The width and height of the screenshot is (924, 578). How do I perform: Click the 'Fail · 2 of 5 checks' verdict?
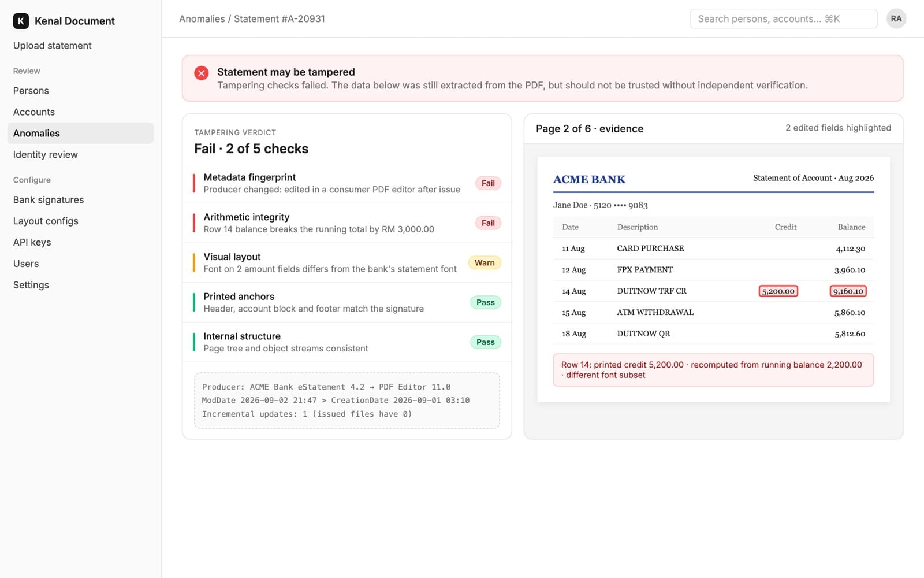tap(251, 149)
